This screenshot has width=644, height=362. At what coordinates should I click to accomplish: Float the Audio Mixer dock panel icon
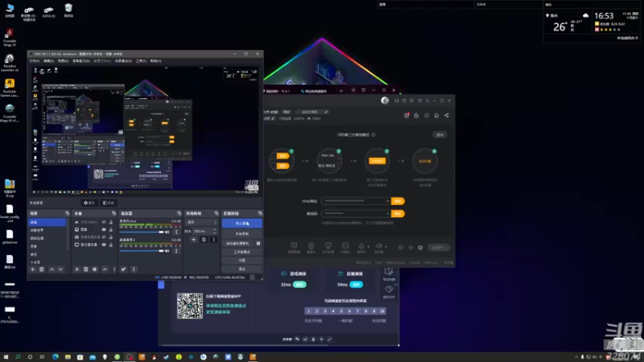click(179, 213)
